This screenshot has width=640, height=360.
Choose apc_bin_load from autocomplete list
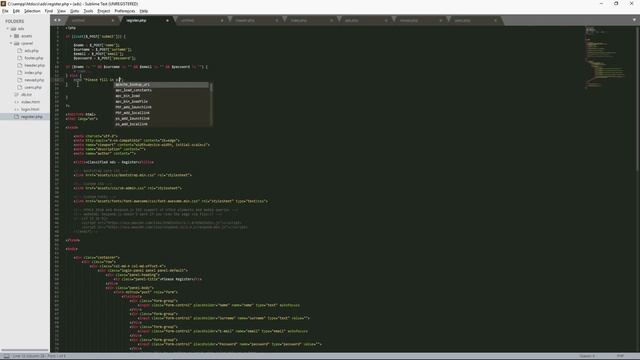click(161, 96)
